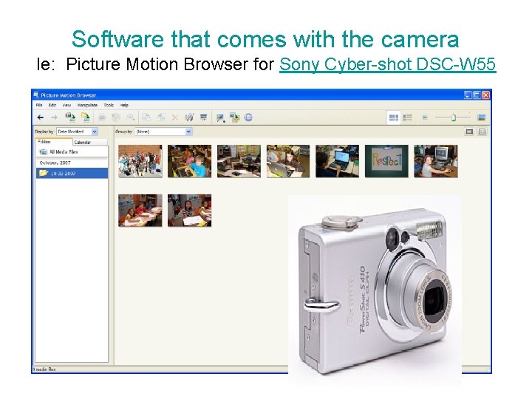Click the grayed-out e-mail send icon
Viewport: 532px width, 399px height.
(130, 117)
